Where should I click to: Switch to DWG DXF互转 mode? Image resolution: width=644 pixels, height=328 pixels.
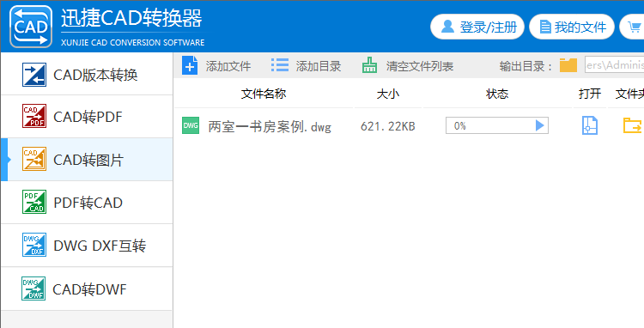tap(87, 246)
